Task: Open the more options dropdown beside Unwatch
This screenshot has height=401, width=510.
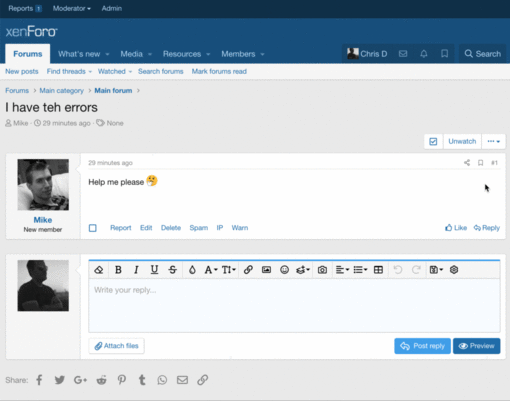Action: pyautogui.click(x=493, y=141)
